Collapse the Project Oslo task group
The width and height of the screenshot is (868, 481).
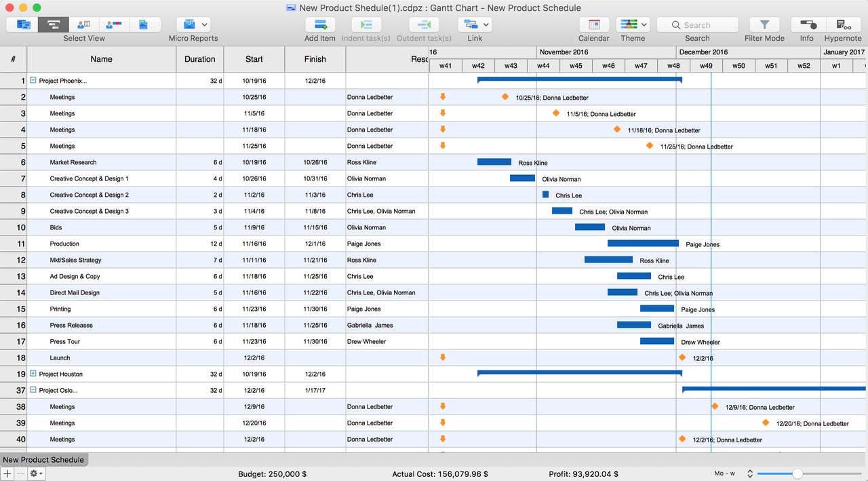coord(33,390)
